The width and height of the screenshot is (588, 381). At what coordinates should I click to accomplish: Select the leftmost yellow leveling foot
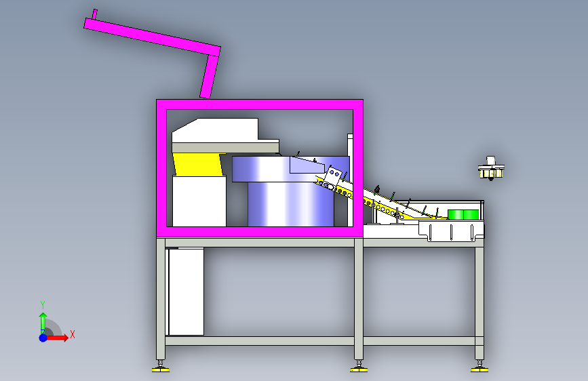click(161, 370)
